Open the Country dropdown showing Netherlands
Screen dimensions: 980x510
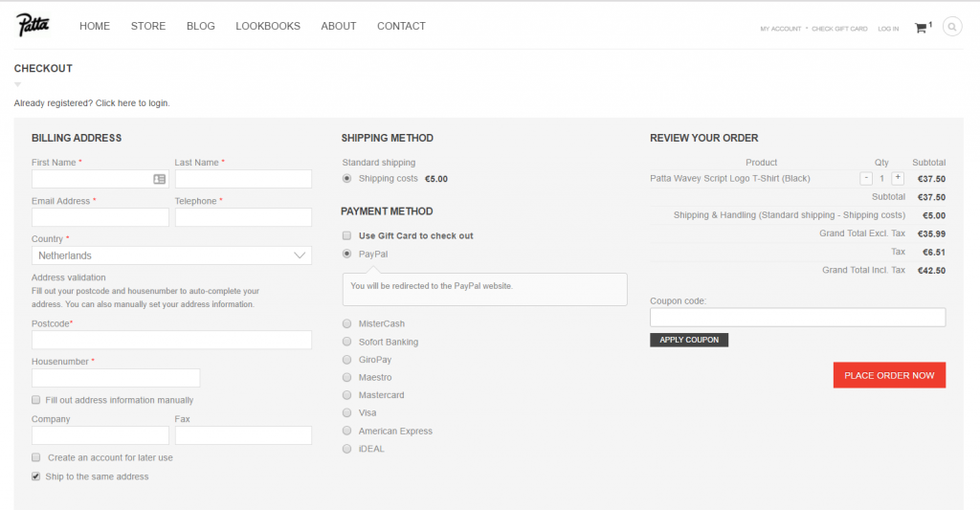pyautogui.click(x=172, y=255)
